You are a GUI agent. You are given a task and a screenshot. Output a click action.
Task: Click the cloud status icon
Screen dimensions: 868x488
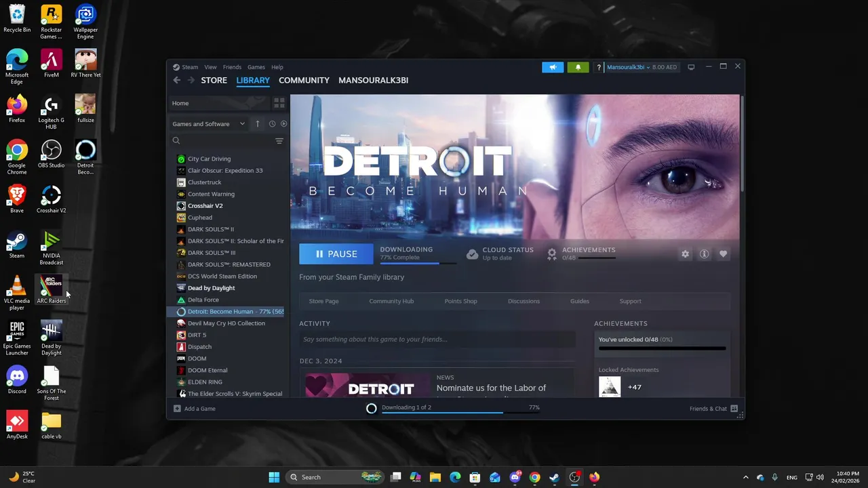point(473,254)
